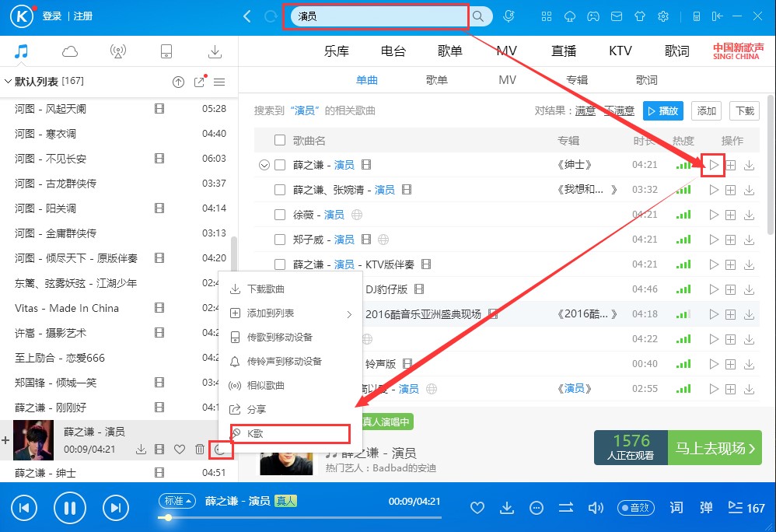Open the mobile device tab in sidebar

tap(166, 51)
